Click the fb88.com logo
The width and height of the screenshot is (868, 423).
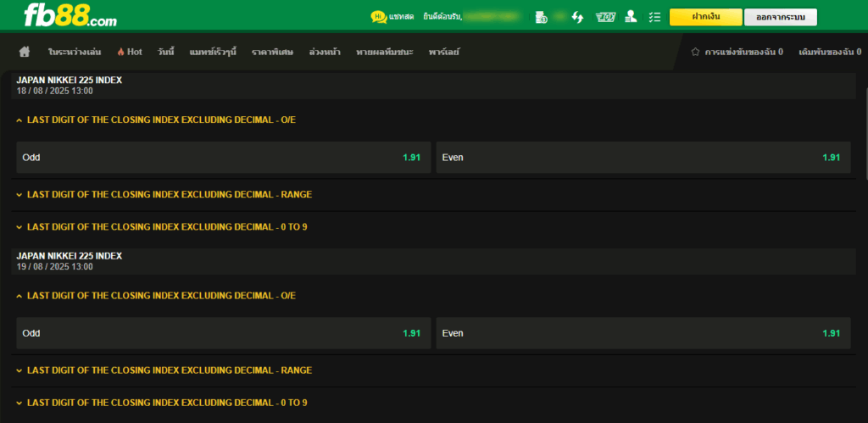(70, 15)
